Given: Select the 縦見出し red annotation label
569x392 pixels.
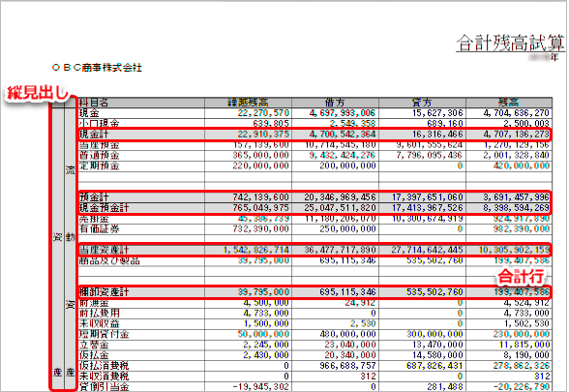Looking at the screenshot, I should pyautogui.click(x=38, y=93).
